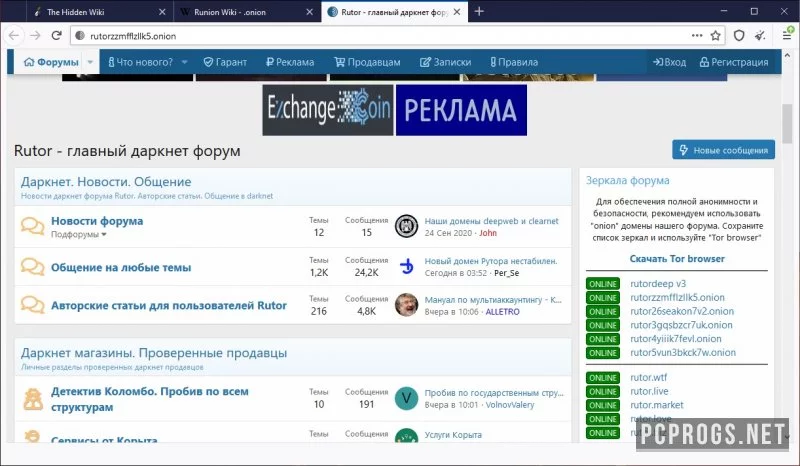Click the Новые сообщения button
Screen dimensions: 800x466
tap(723, 150)
